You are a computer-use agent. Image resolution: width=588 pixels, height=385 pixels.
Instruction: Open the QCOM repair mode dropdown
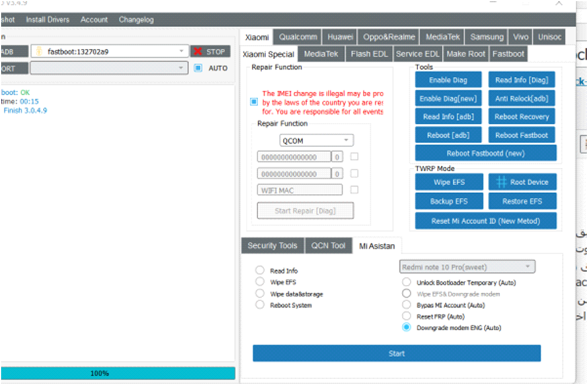(317, 140)
